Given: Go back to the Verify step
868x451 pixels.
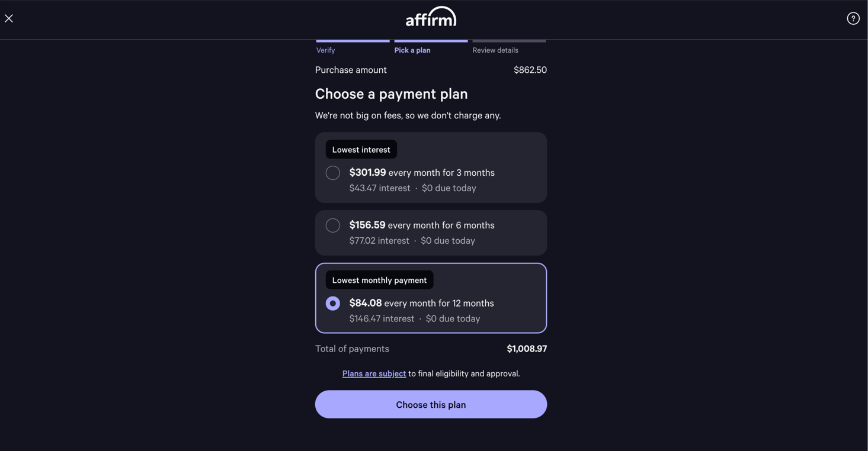Looking at the screenshot, I should [x=325, y=50].
